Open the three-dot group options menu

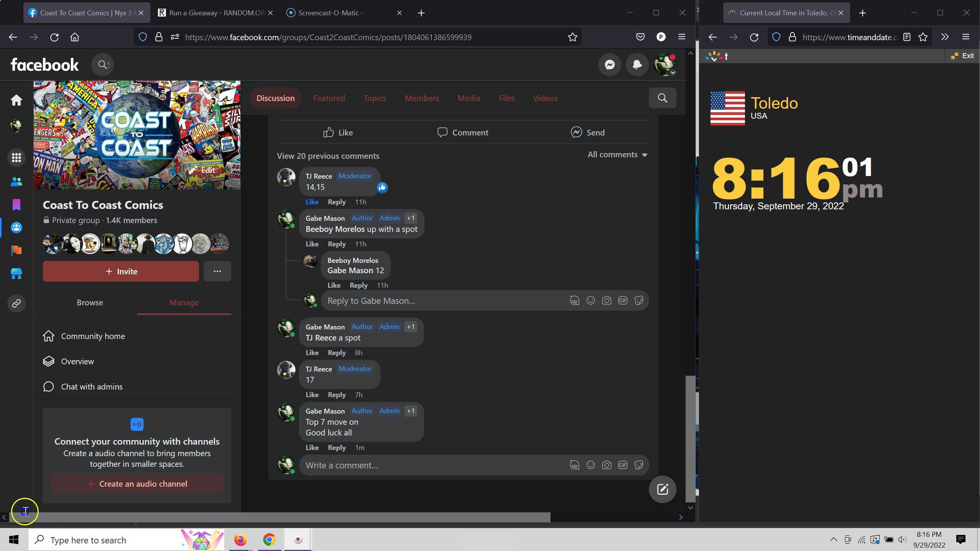click(217, 271)
